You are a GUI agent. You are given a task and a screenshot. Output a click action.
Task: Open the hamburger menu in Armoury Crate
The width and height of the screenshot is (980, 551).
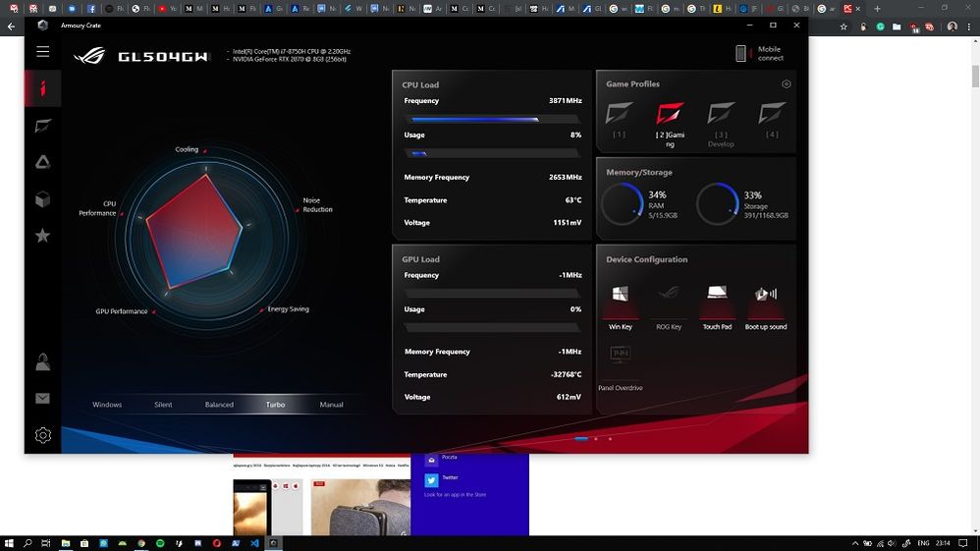[x=43, y=52]
